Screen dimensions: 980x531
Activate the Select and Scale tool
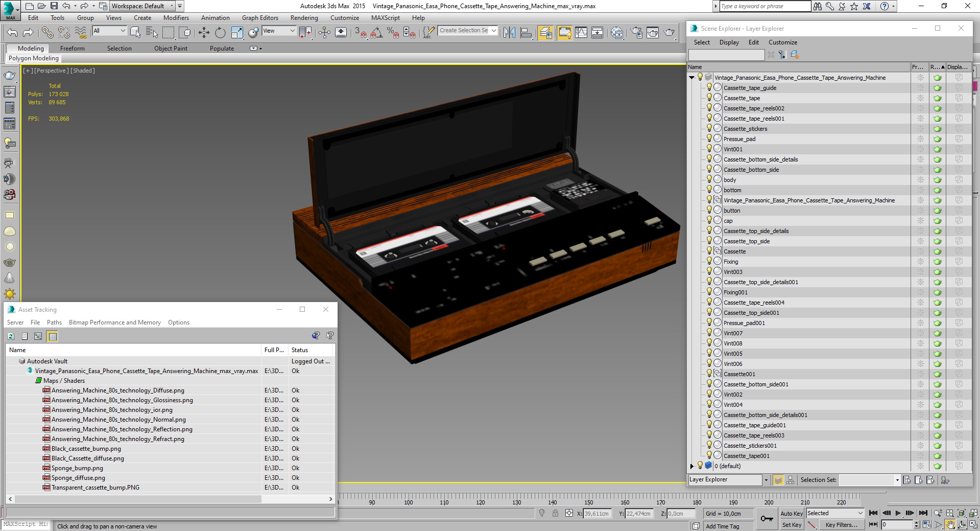237,33
